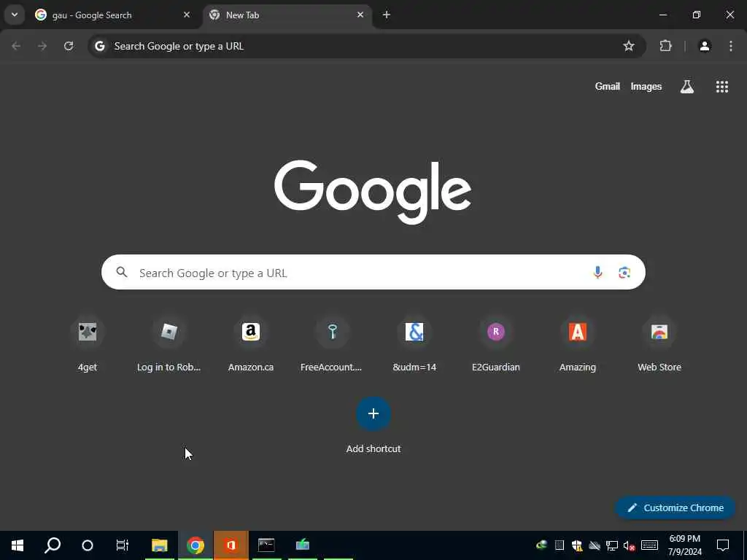The image size is (747, 560).
Task: Start voice search with microphone icon
Action: (x=597, y=273)
